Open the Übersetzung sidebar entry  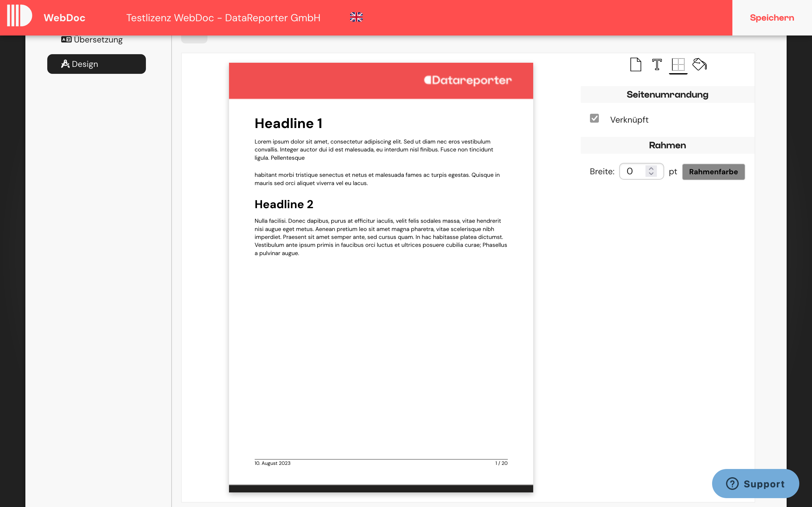click(98, 39)
